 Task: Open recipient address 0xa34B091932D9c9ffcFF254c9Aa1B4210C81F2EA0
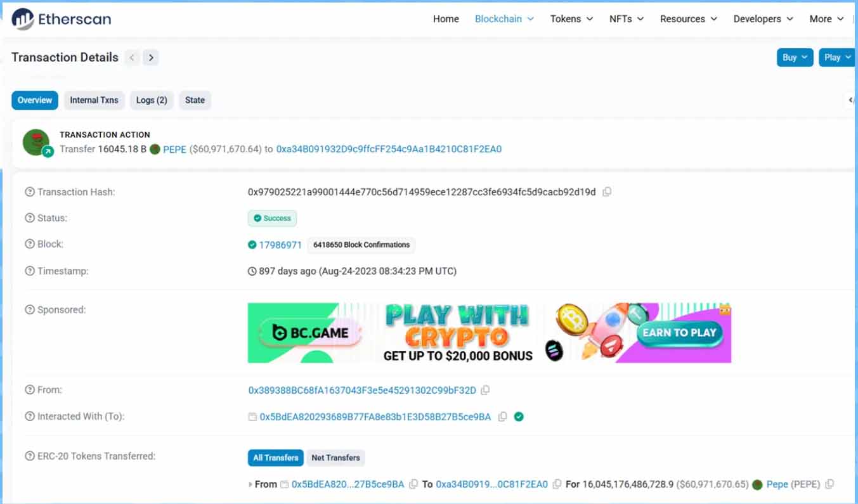click(x=389, y=150)
